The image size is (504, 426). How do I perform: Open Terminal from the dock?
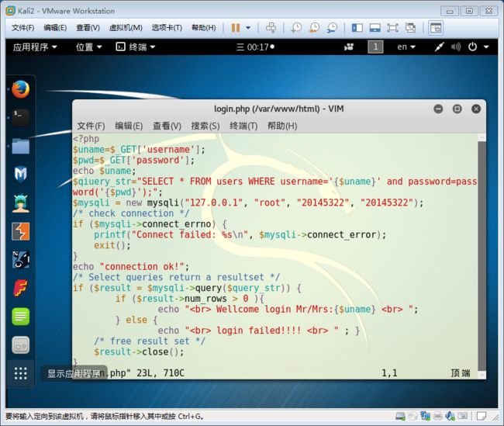coord(21,117)
